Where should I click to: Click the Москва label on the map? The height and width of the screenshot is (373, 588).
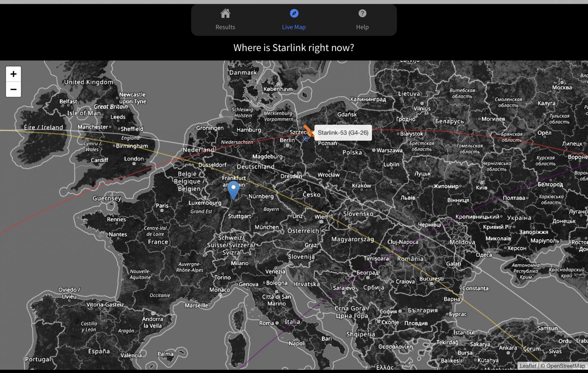point(562,87)
